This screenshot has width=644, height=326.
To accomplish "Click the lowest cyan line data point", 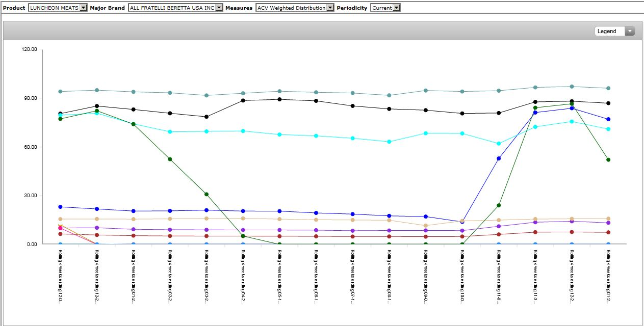I will (x=499, y=144).
